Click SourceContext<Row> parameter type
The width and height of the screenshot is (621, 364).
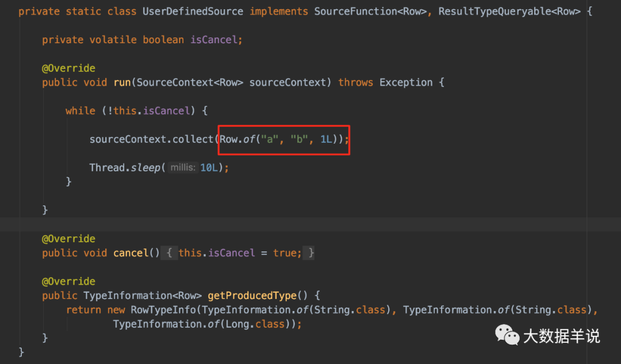pyautogui.click(x=190, y=82)
